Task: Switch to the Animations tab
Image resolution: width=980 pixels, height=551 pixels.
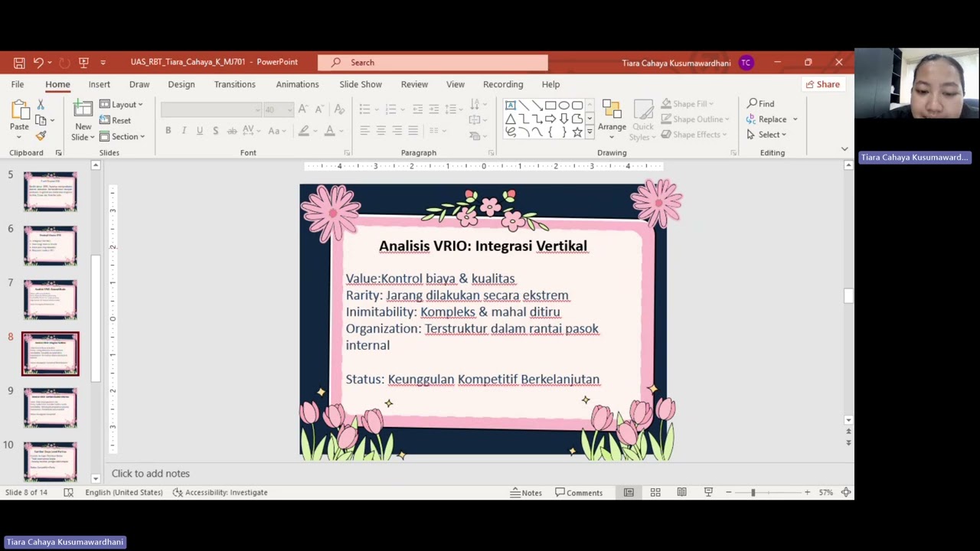Action: [x=297, y=84]
